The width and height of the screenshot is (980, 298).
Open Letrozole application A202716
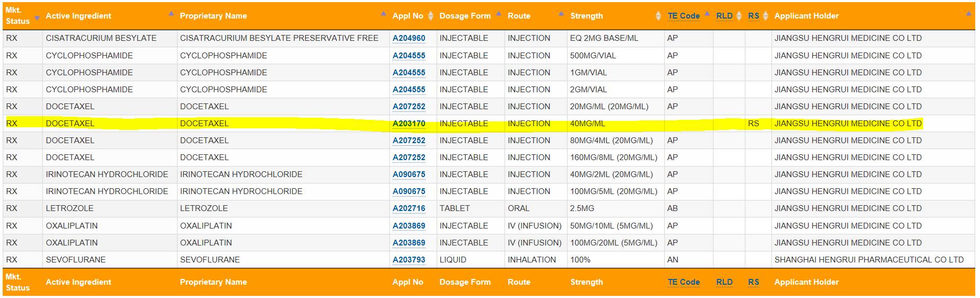point(409,208)
